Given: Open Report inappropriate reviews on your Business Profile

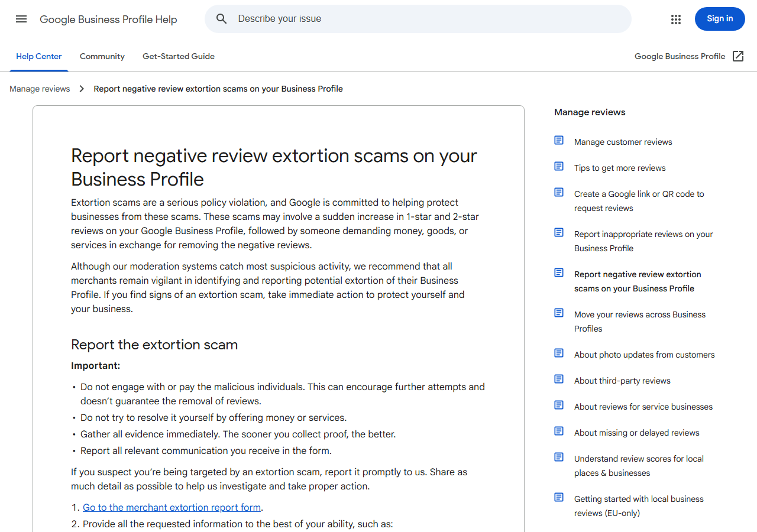Looking at the screenshot, I should pos(643,241).
